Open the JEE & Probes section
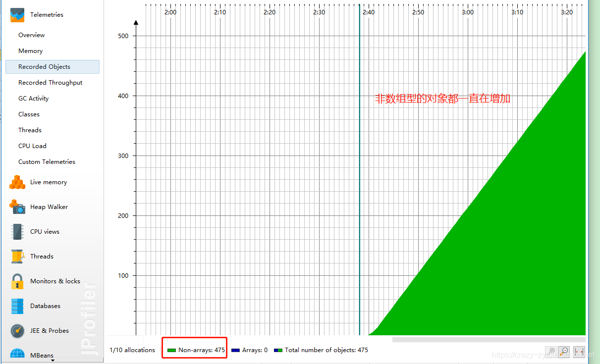 [50, 331]
